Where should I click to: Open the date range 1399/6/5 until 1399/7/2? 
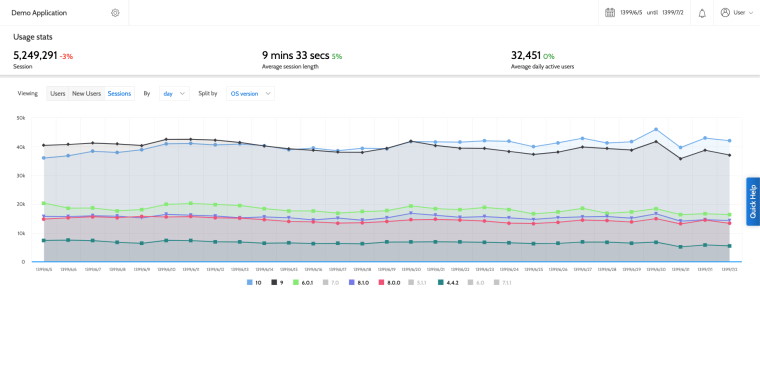(651, 13)
